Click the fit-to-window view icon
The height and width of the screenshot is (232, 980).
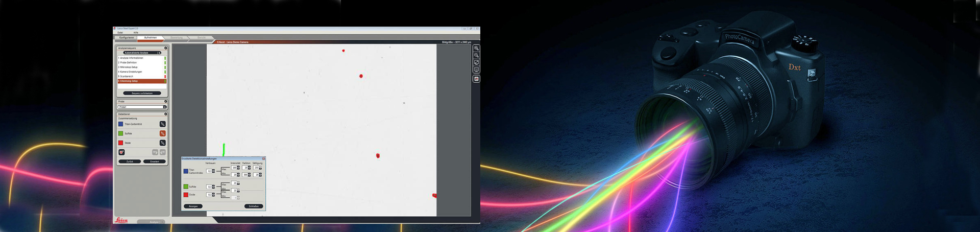(476, 62)
